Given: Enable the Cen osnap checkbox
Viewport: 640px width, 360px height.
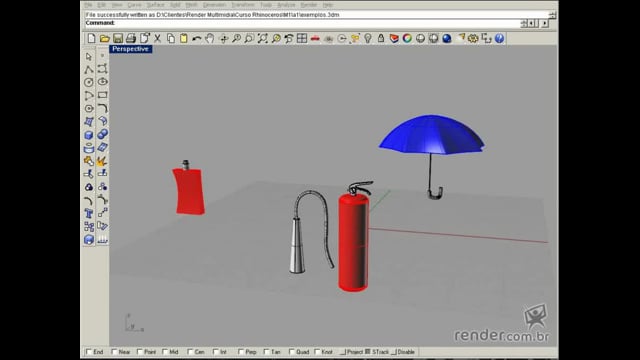Looking at the screenshot, I should [191, 352].
